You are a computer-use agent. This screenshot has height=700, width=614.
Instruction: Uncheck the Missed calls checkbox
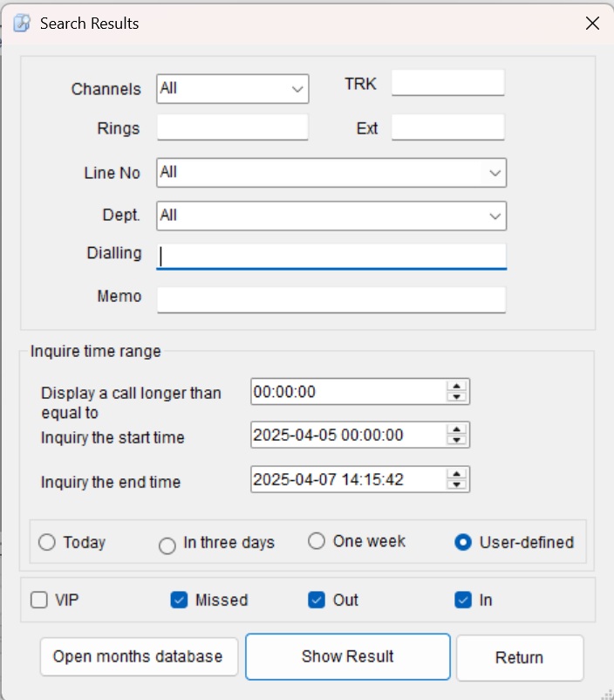pyautogui.click(x=179, y=600)
